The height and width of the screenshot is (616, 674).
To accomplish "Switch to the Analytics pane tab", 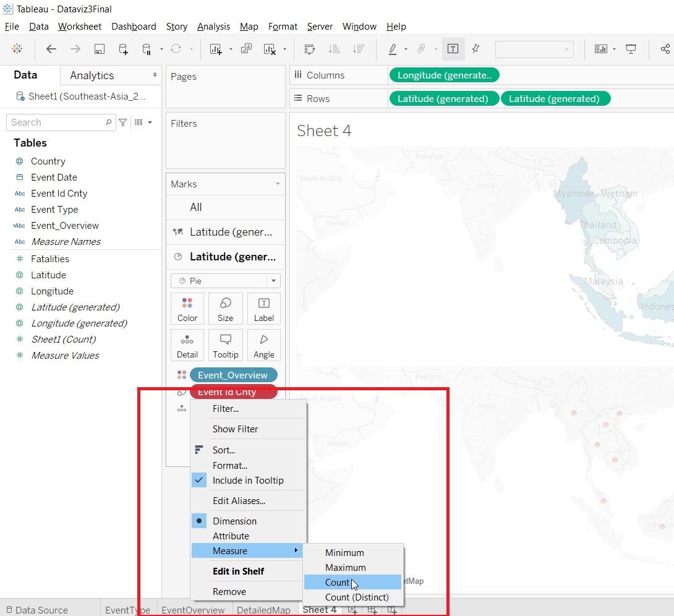I will pos(92,75).
